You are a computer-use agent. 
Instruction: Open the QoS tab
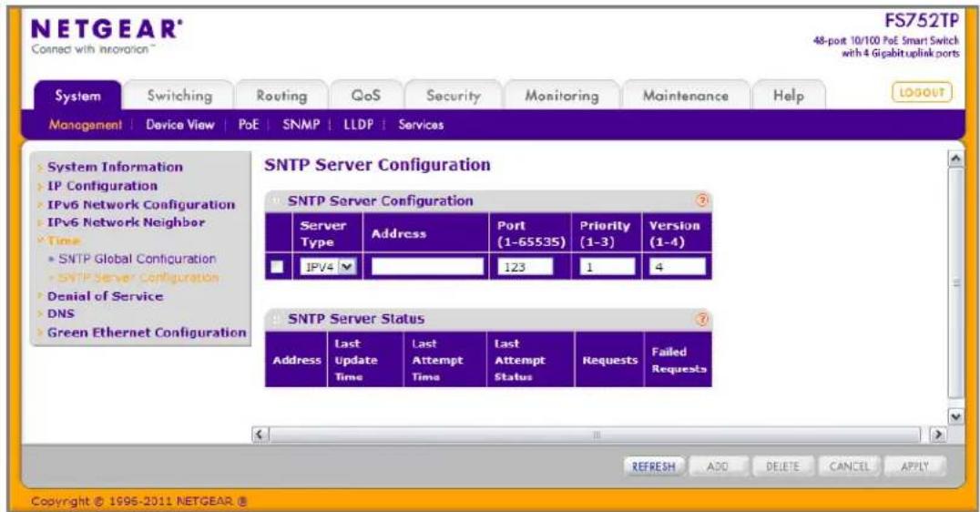[365, 96]
